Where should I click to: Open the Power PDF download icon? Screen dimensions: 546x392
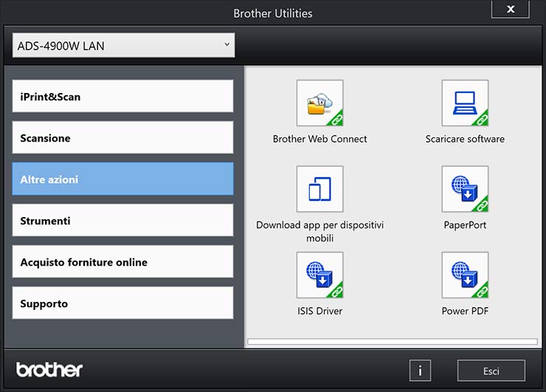pyautogui.click(x=465, y=275)
